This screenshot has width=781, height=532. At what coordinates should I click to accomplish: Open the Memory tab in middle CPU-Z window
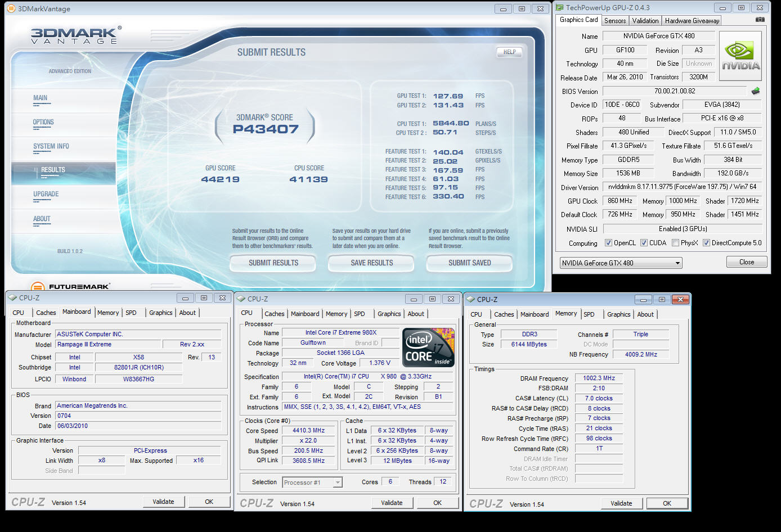[336, 314]
